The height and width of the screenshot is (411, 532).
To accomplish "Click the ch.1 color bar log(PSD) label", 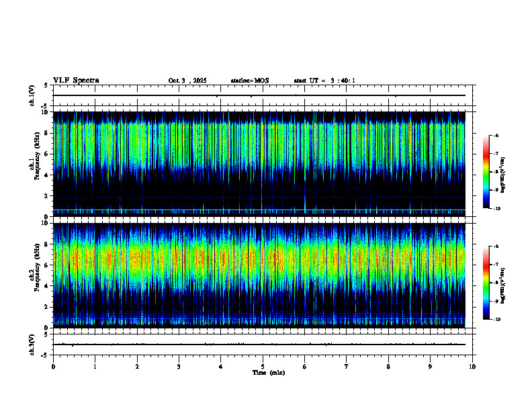I will coord(503,175).
